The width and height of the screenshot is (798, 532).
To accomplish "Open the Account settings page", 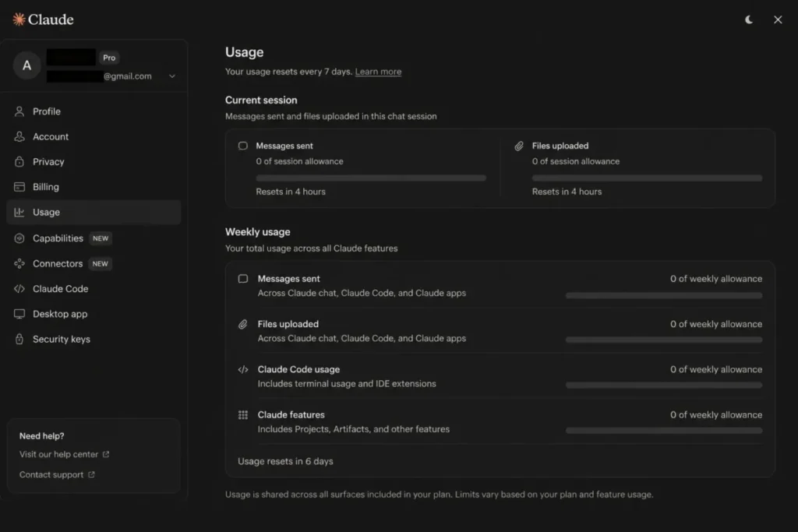I will click(94, 136).
